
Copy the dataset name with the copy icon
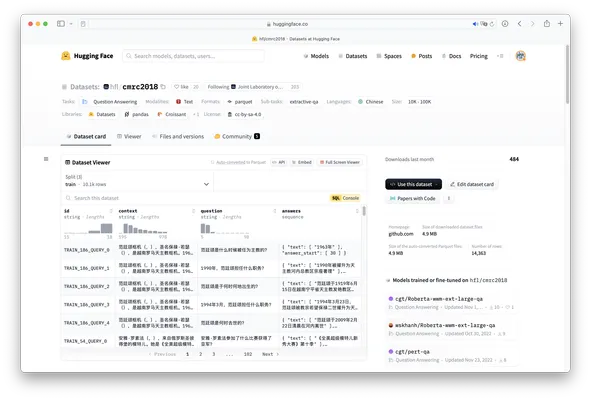163,87
